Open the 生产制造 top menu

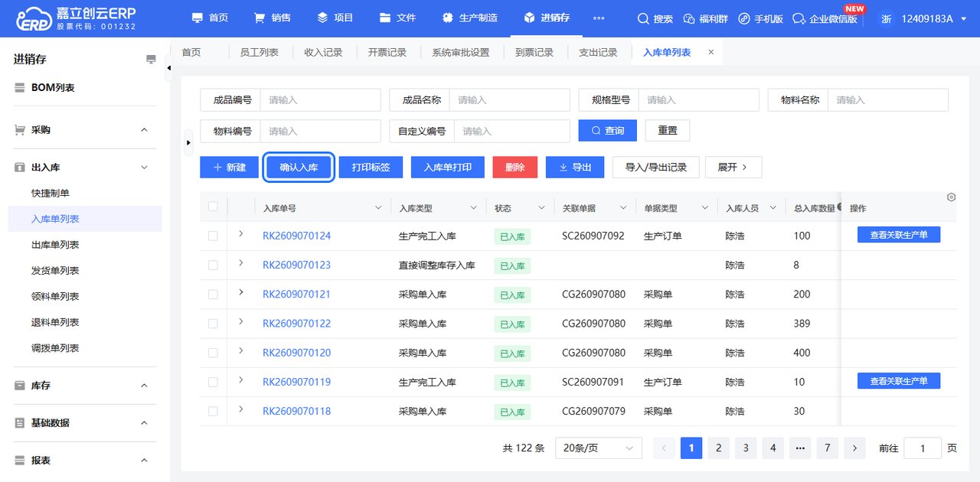(x=469, y=18)
